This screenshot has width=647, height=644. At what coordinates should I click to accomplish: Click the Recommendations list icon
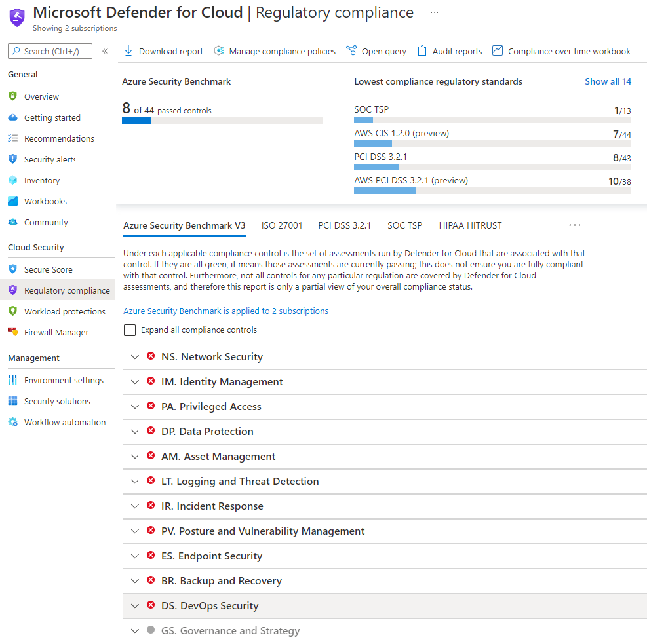pos(13,138)
